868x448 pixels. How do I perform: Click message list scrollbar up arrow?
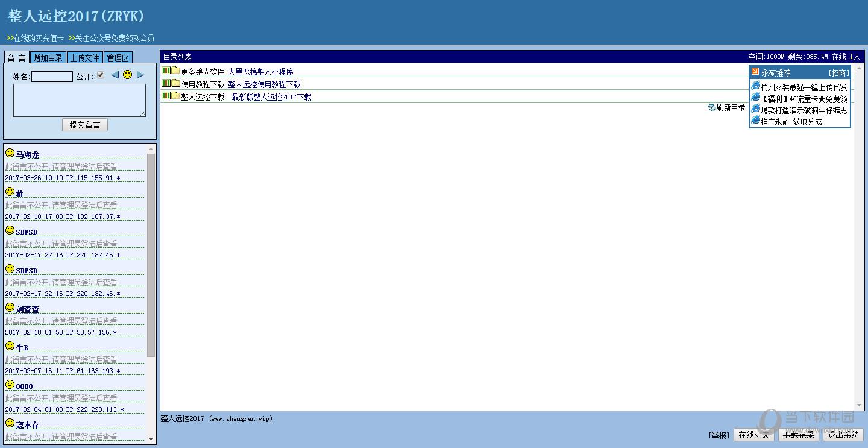click(151, 149)
